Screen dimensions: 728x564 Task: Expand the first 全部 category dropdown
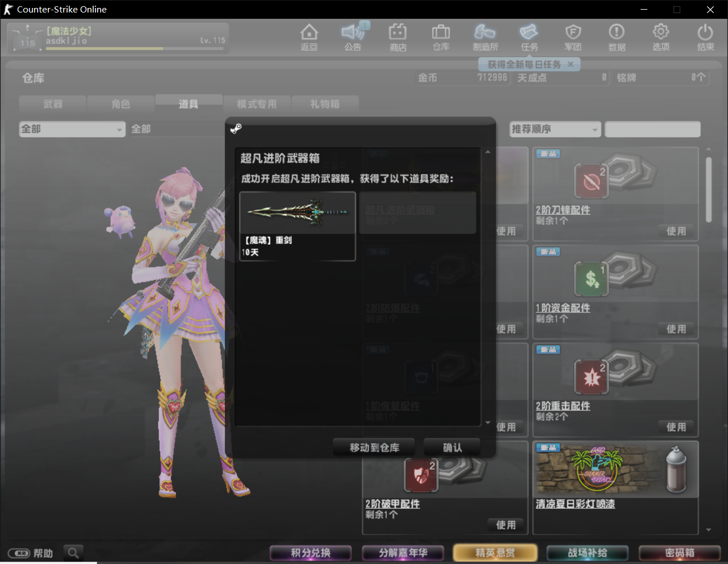(72, 129)
